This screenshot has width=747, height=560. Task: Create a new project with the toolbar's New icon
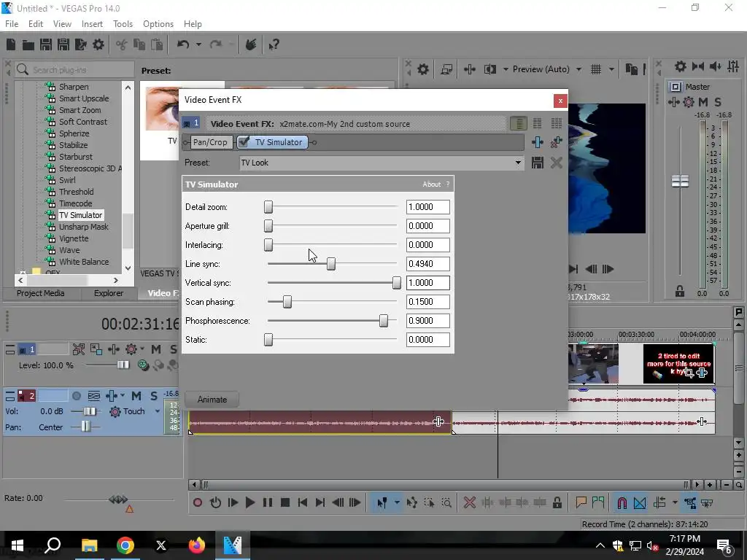[x=11, y=44]
